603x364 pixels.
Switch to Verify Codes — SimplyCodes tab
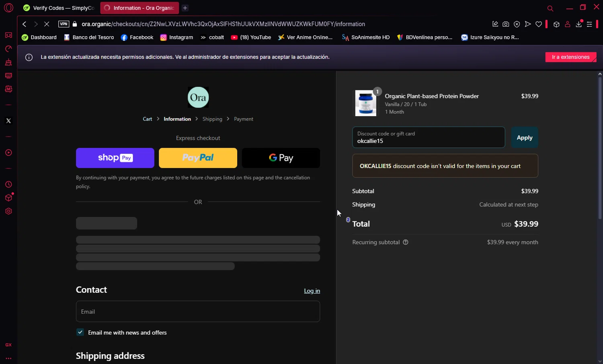59,8
